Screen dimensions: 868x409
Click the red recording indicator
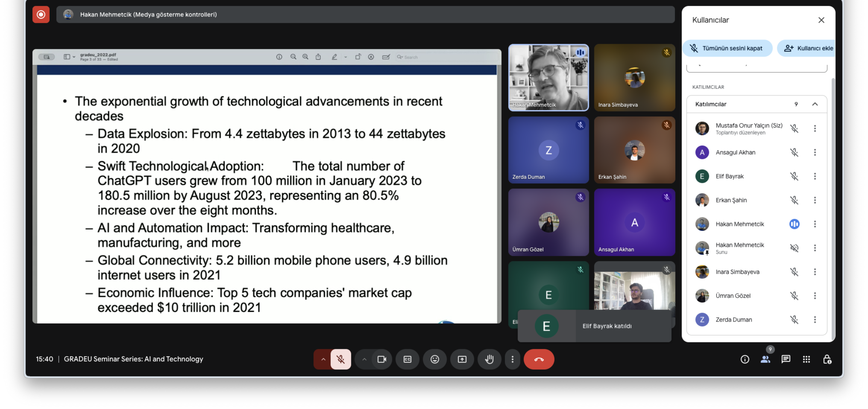(41, 15)
